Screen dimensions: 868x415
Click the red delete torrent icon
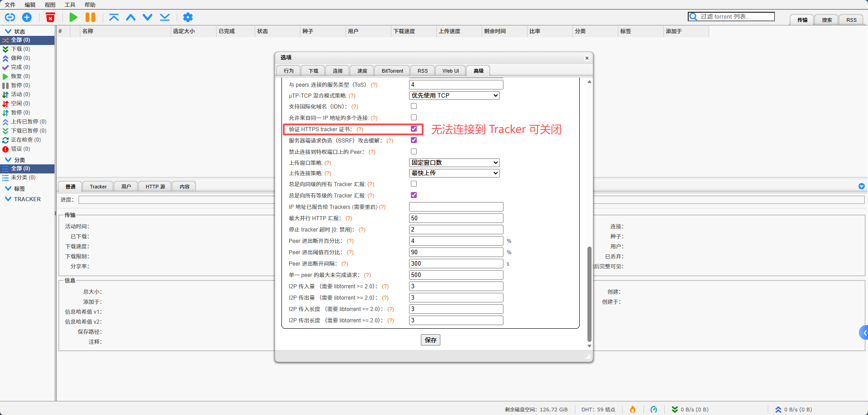(50, 17)
